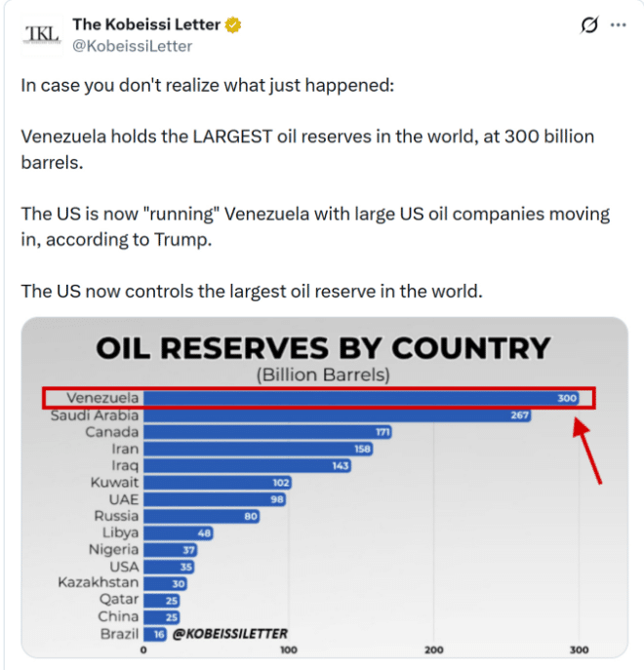Click the Canada 171 value label

click(382, 431)
